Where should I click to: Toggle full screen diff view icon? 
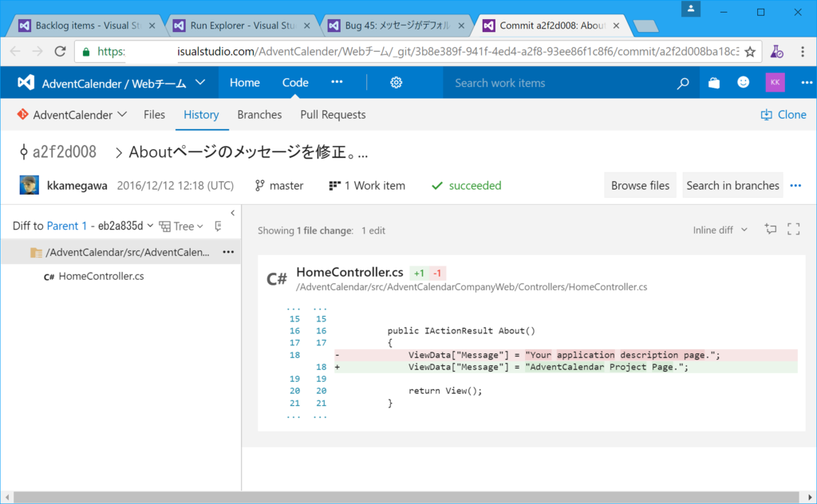click(x=793, y=229)
